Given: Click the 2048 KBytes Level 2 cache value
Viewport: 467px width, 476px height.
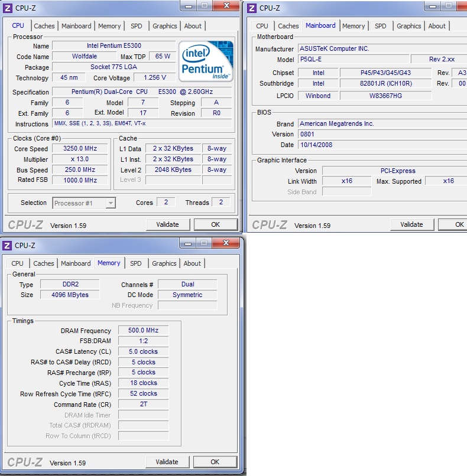Looking at the screenshot, I should [x=173, y=169].
